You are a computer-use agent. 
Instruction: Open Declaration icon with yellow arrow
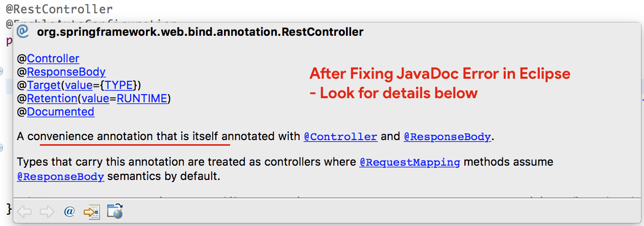click(x=91, y=211)
